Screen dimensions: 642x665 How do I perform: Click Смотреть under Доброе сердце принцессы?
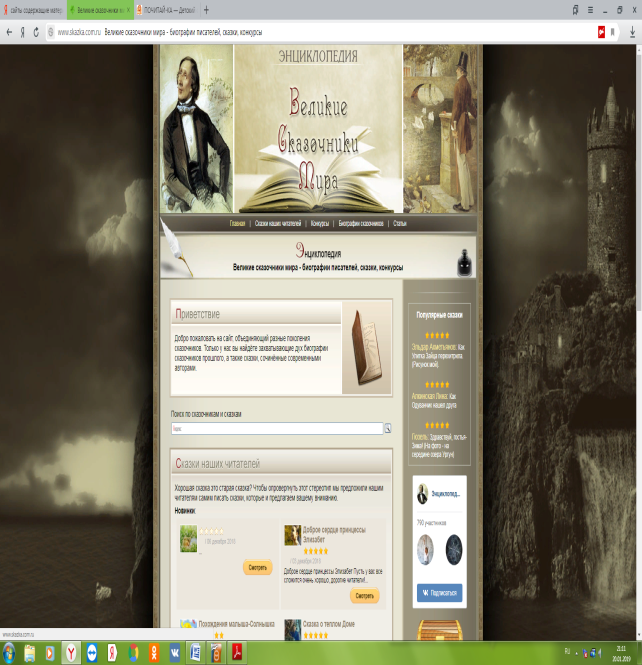[365, 596]
